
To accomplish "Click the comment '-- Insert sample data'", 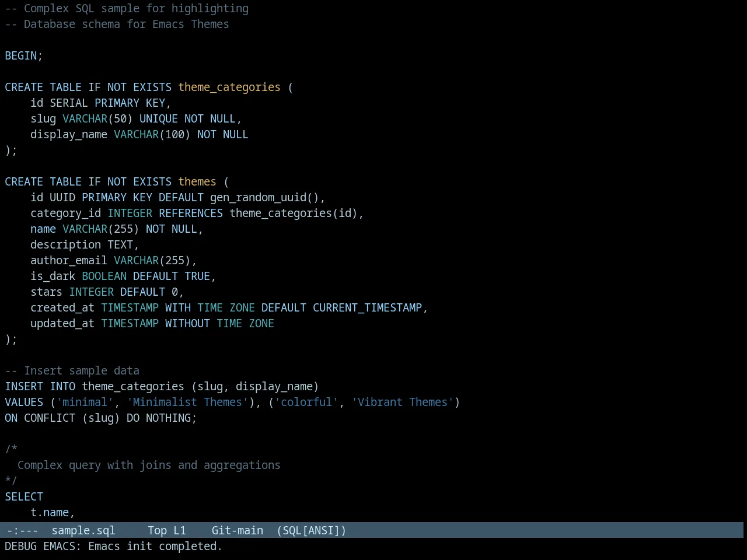I will pos(72,370).
